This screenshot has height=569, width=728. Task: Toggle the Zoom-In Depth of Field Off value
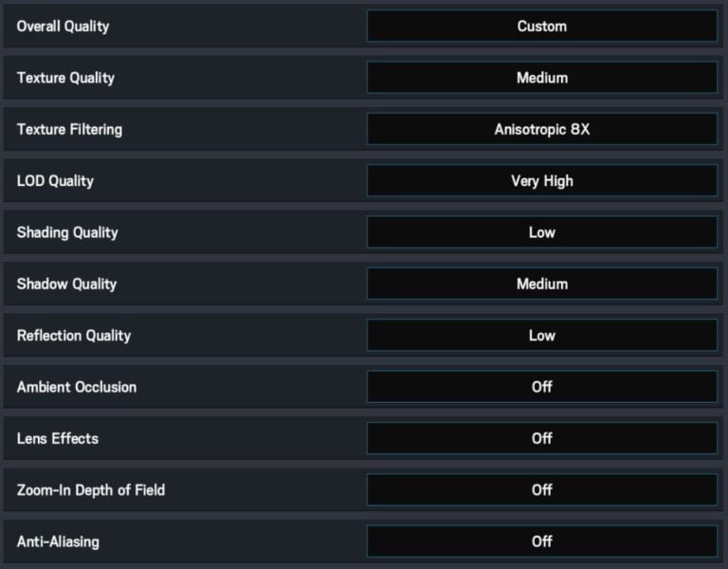[x=541, y=489]
